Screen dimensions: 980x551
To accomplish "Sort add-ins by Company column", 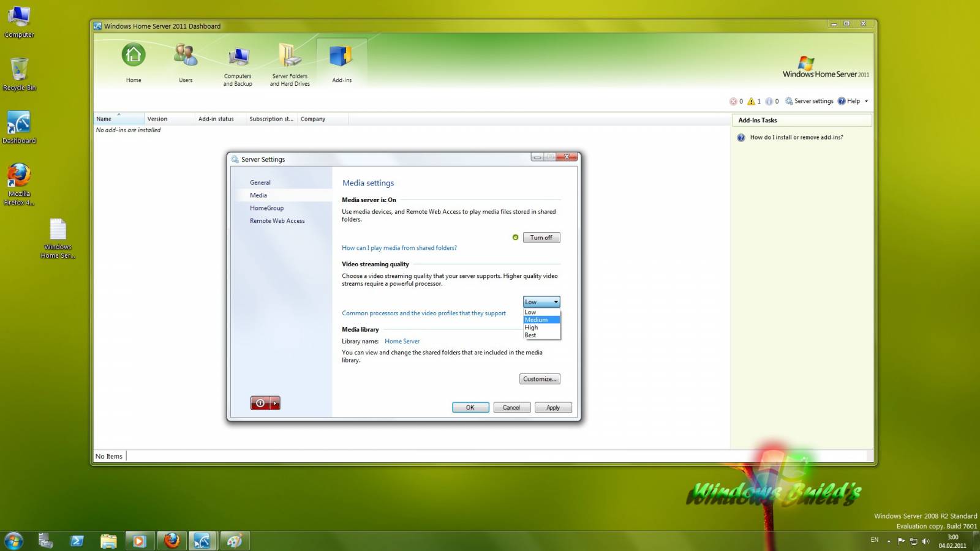I will [323, 119].
